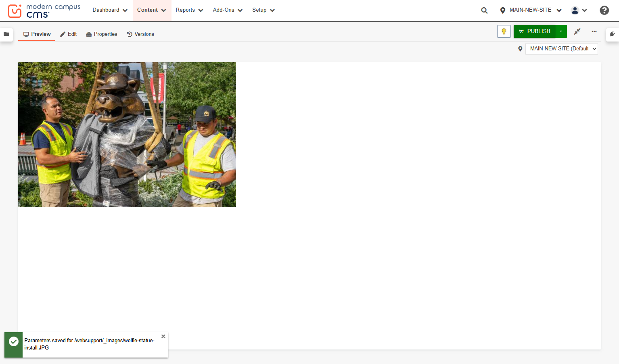Screen dimensions: 619x364
Task: Click the page check lightbulb icon
Action: click(504, 31)
